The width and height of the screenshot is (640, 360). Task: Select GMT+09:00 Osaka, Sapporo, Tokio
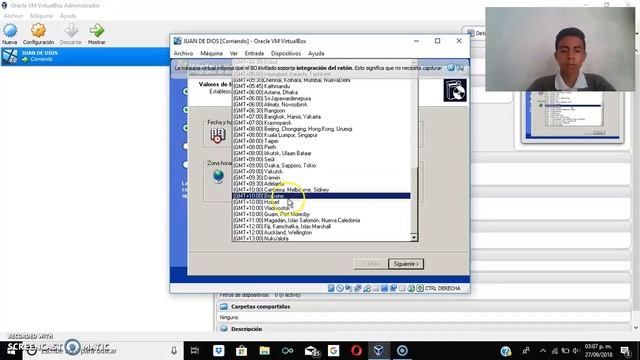[321, 165]
